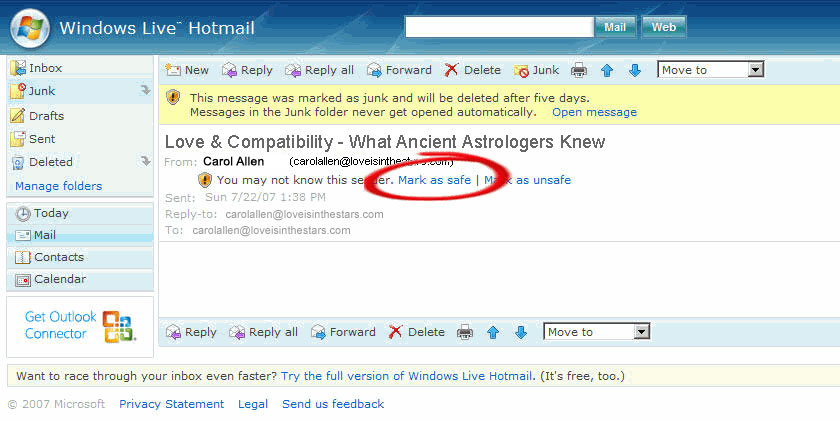Click the shield icon beside 'You may not know this sender'

coord(205,180)
